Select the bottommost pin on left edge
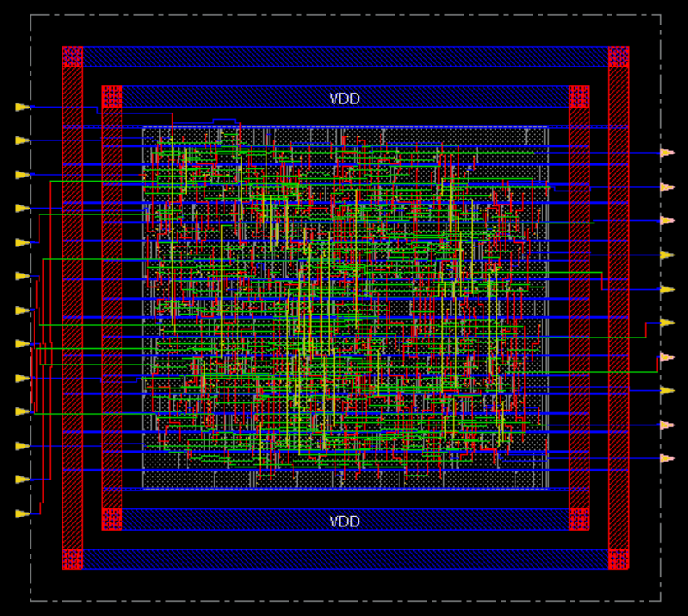Viewport: 688px width, 616px height. point(22,513)
